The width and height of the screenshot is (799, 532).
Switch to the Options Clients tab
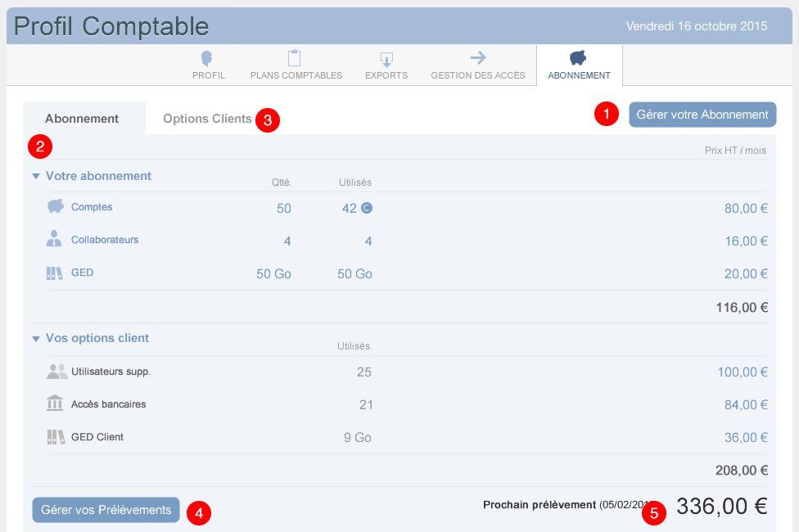(x=207, y=119)
